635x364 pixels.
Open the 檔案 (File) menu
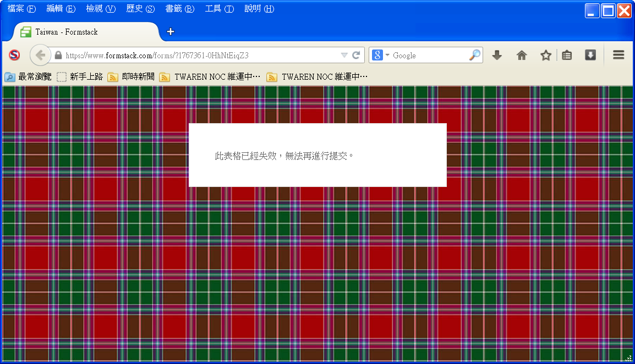pyautogui.click(x=21, y=9)
